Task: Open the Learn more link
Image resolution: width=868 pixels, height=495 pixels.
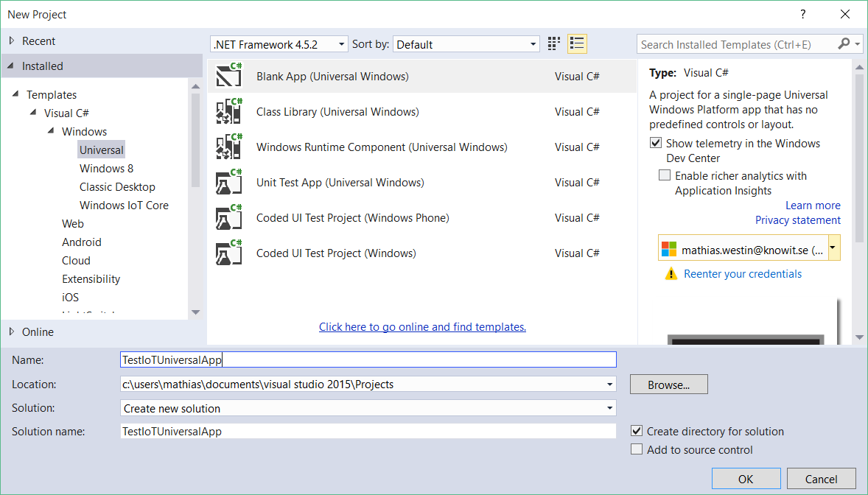Action: point(813,205)
